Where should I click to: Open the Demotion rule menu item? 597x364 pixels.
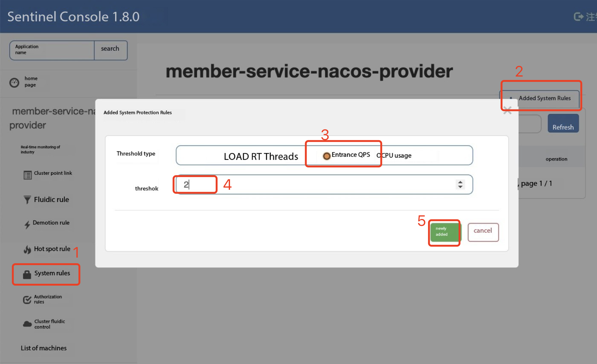coord(47,224)
